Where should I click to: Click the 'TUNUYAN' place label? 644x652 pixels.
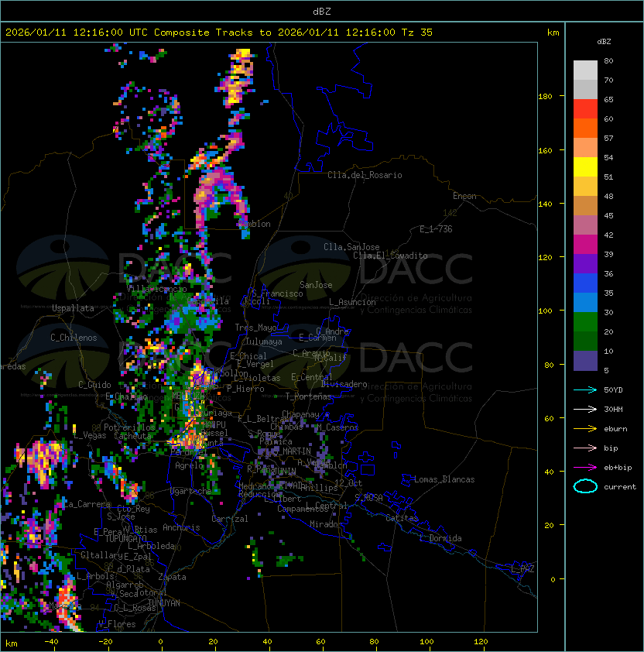coord(164,603)
